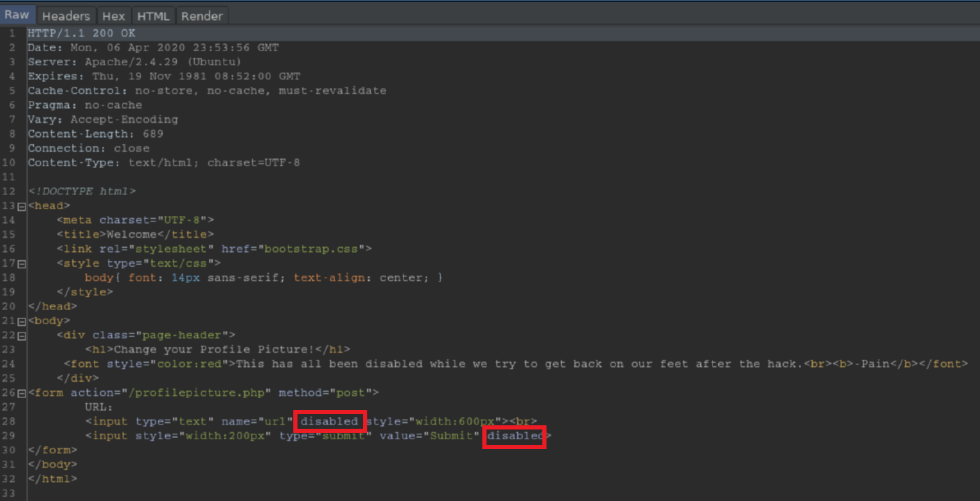980x501 pixels.
Task: Click the disabled attribute on submit input
Action: click(514, 436)
